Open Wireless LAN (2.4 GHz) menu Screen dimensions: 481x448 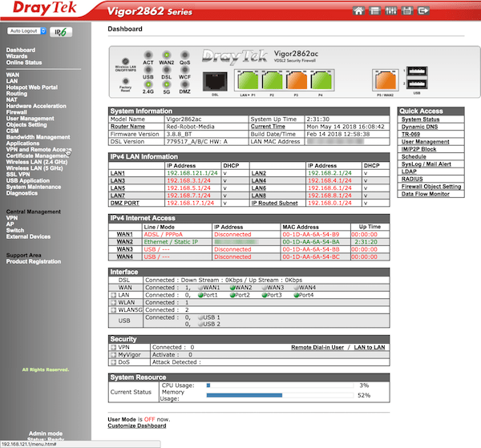(37, 162)
